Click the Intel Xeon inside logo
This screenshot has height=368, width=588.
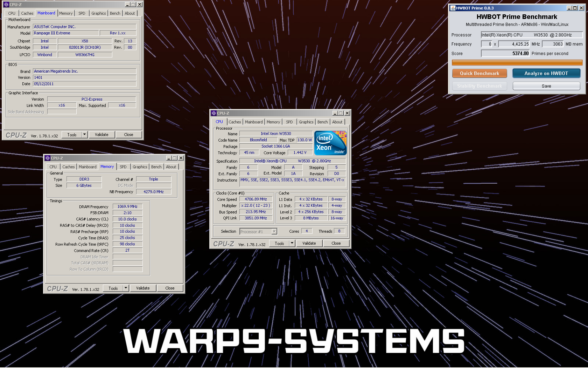tap(330, 143)
